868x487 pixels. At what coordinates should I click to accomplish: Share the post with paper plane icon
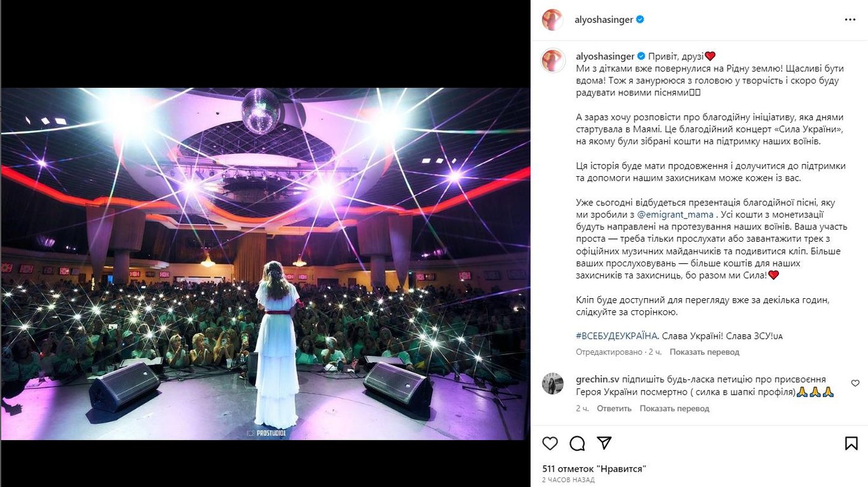click(604, 442)
